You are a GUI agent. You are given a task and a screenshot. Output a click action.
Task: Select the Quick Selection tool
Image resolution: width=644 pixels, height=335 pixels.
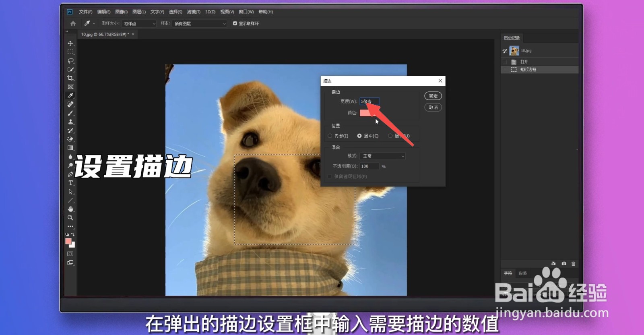click(x=70, y=69)
